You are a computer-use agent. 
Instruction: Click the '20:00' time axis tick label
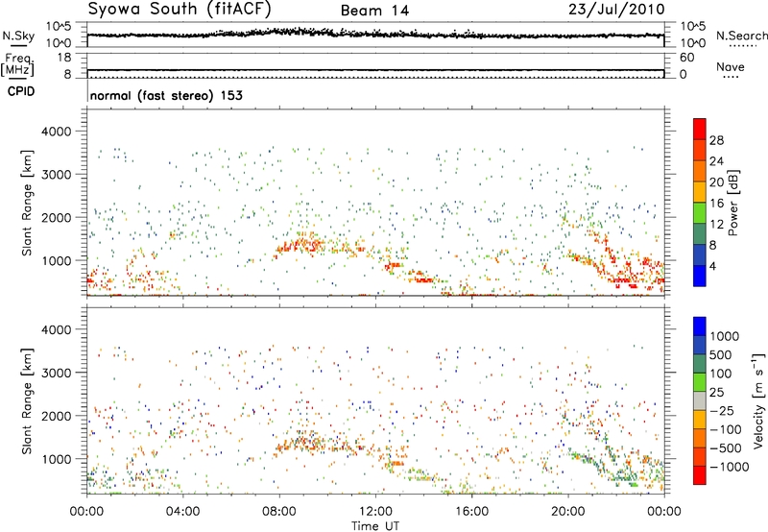568,512
